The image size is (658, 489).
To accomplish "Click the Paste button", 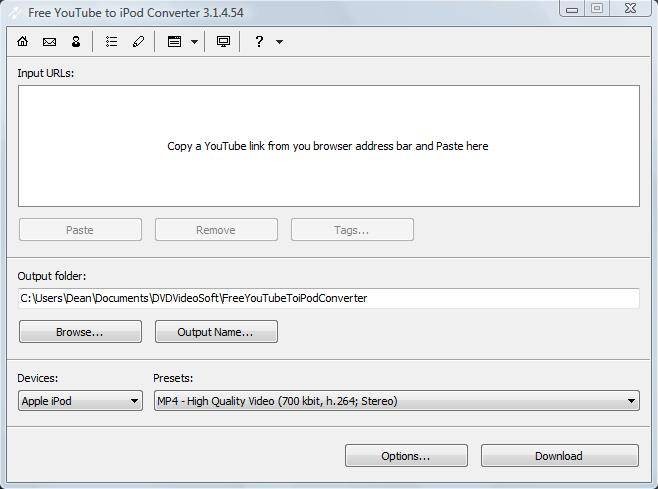I will click(80, 230).
